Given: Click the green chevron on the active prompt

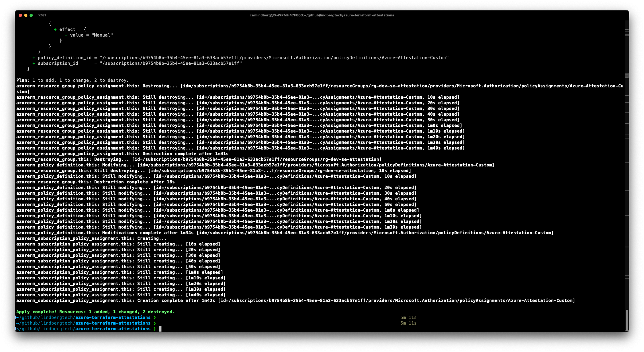Looking at the screenshot, I should click(x=155, y=329).
